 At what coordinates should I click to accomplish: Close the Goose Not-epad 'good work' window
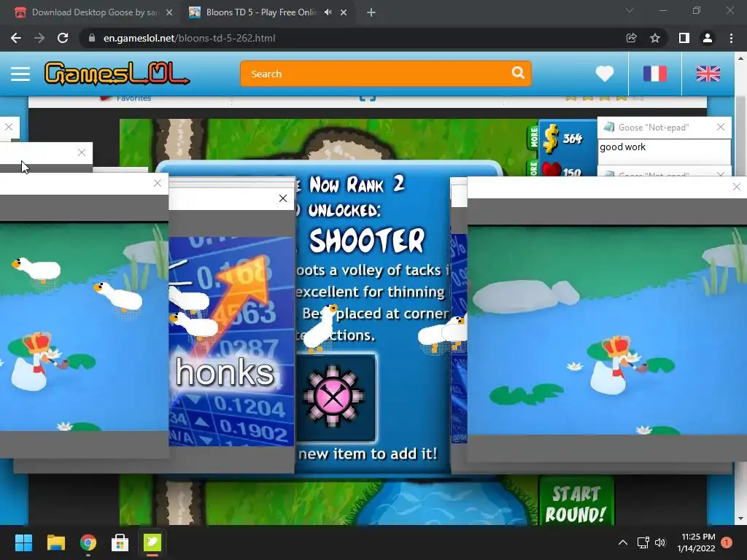pos(720,127)
